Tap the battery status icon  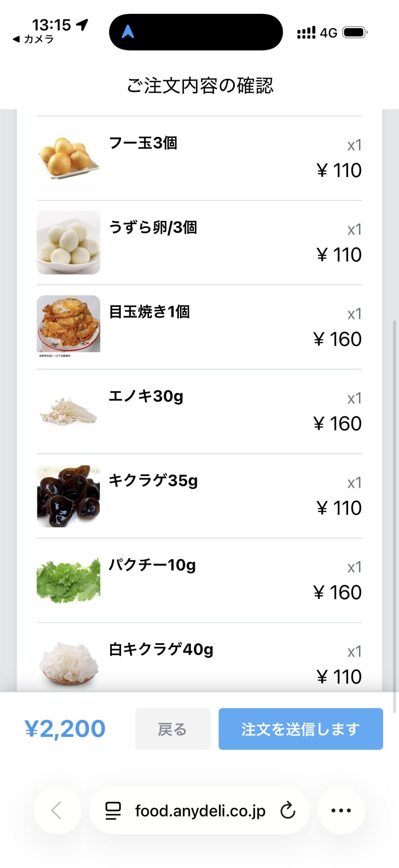355,33
